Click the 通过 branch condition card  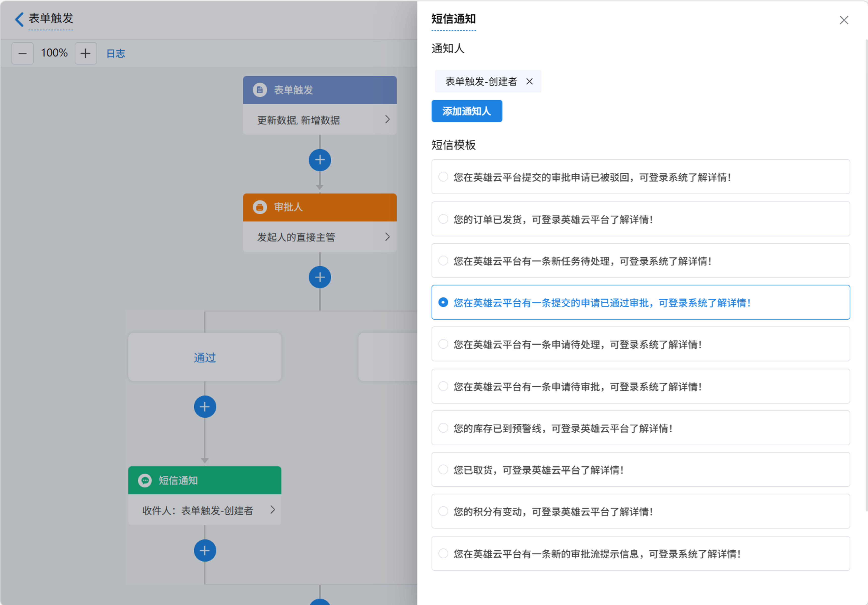point(205,357)
